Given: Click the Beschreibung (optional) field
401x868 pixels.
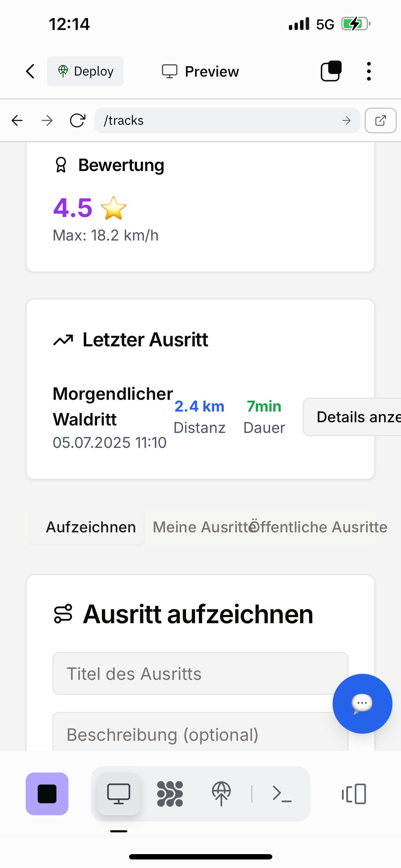Looking at the screenshot, I should tap(192, 734).
